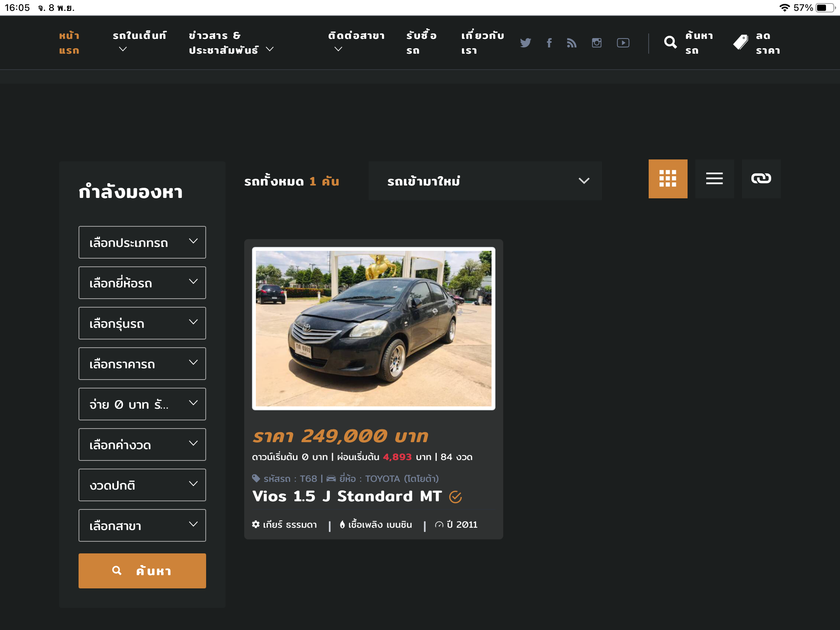Image resolution: width=840 pixels, height=630 pixels.
Task: Open the รถเข้ามาใหม่ sort dropdown
Action: point(485,181)
